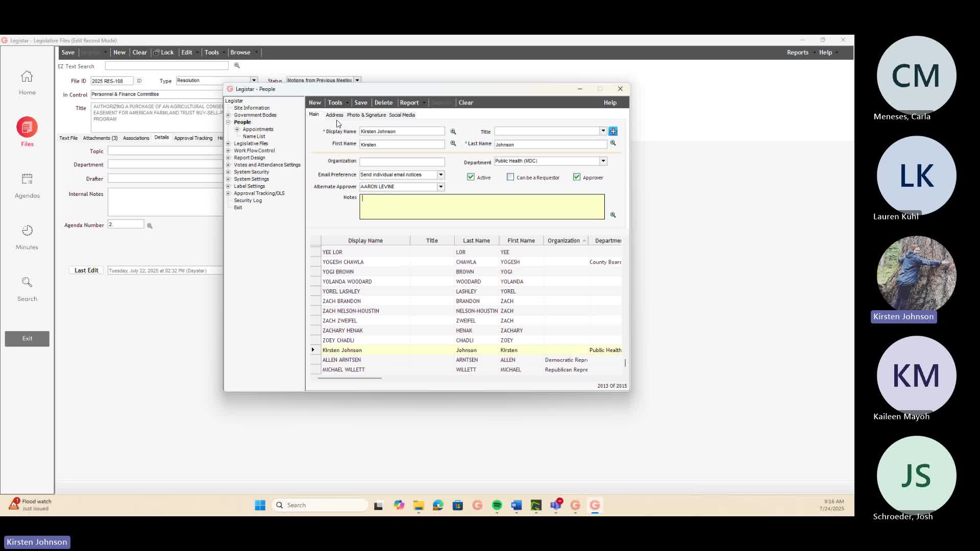Expand the Government Bodies tree node
The image size is (980, 551).
click(x=229, y=115)
